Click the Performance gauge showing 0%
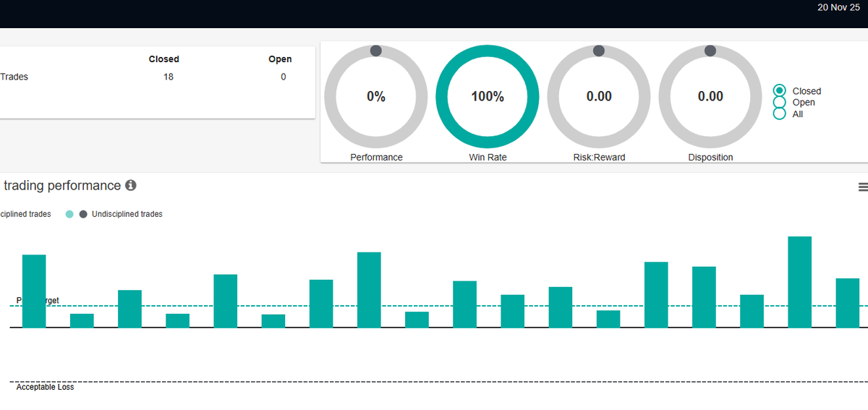The height and width of the screenshot is (410, 868). [x=376, y=96]
